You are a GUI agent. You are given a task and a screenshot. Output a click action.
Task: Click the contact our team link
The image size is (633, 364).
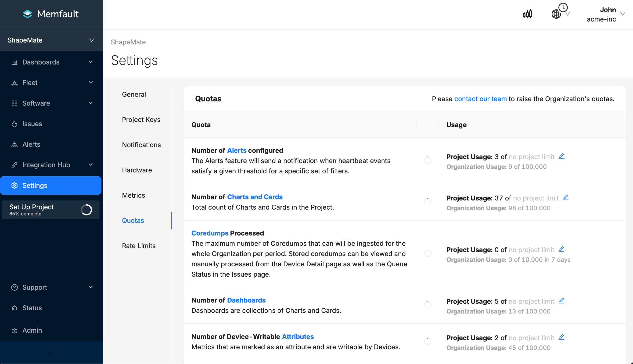[480, 99]
